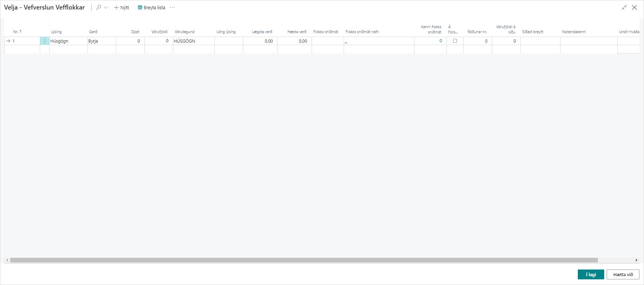
Task: Toggle the Á Fors... checkbox in row 1
Action: (x=455, y=41)
